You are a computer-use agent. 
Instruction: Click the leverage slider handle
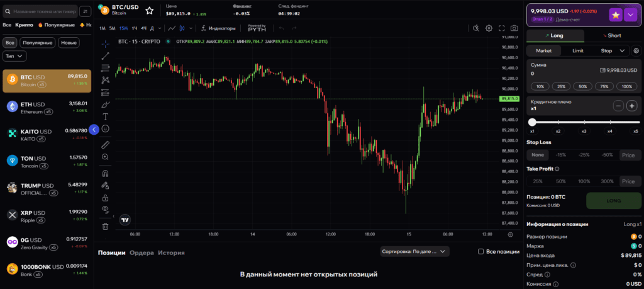coord(532,122)
